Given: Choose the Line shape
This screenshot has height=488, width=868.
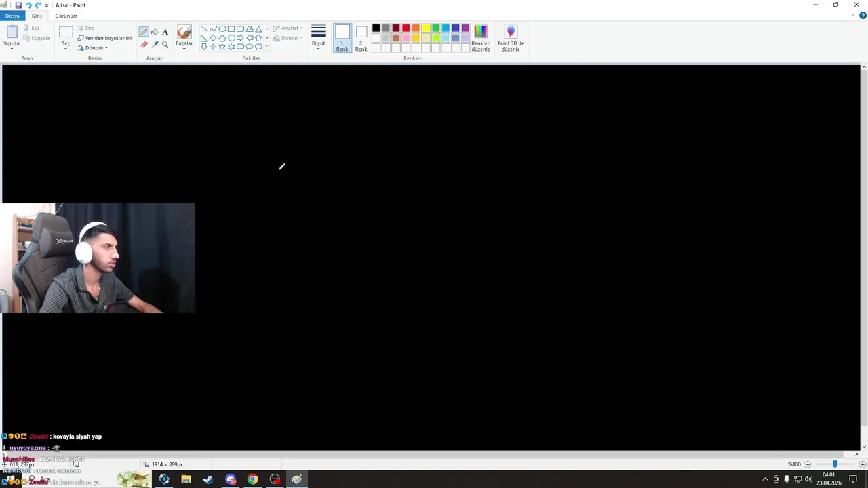Looking at the screenshot, I should pyautogui.click(x=204, y=29).
